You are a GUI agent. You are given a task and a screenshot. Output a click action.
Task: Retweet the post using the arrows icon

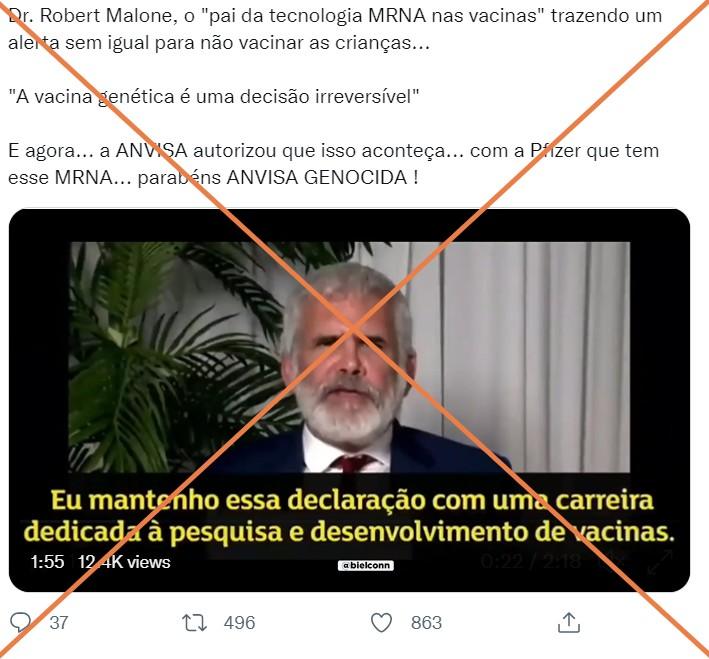click(194, 623)
